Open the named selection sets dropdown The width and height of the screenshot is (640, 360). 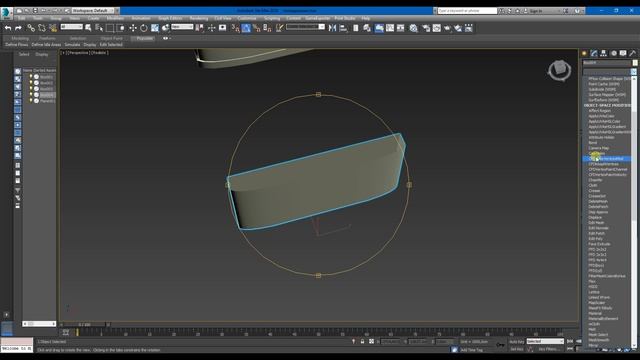306,27
